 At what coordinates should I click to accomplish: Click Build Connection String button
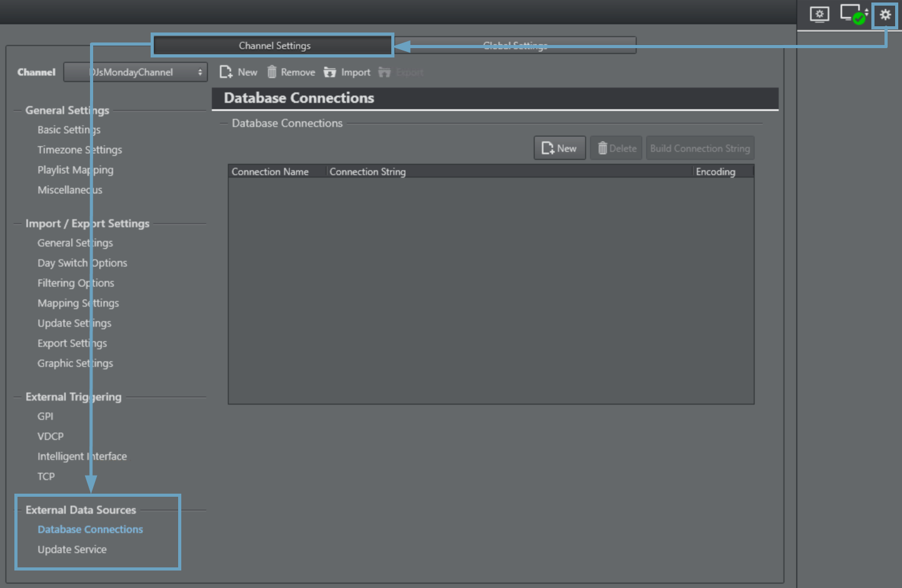pyautogui.click(x=699, y=148)
